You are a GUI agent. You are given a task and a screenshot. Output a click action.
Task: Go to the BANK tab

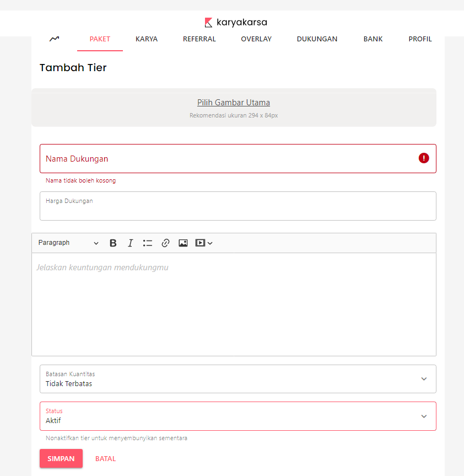tap(373, 39)
